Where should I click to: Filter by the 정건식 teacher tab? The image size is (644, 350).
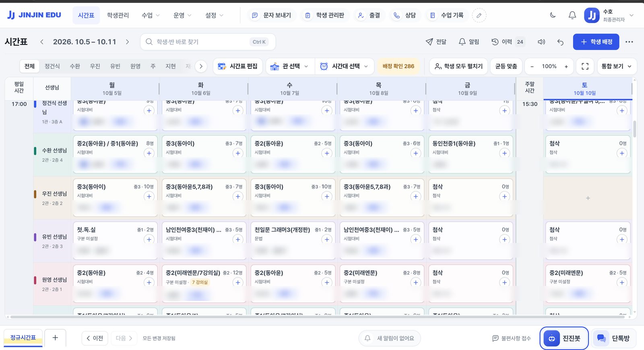(52, 66)
